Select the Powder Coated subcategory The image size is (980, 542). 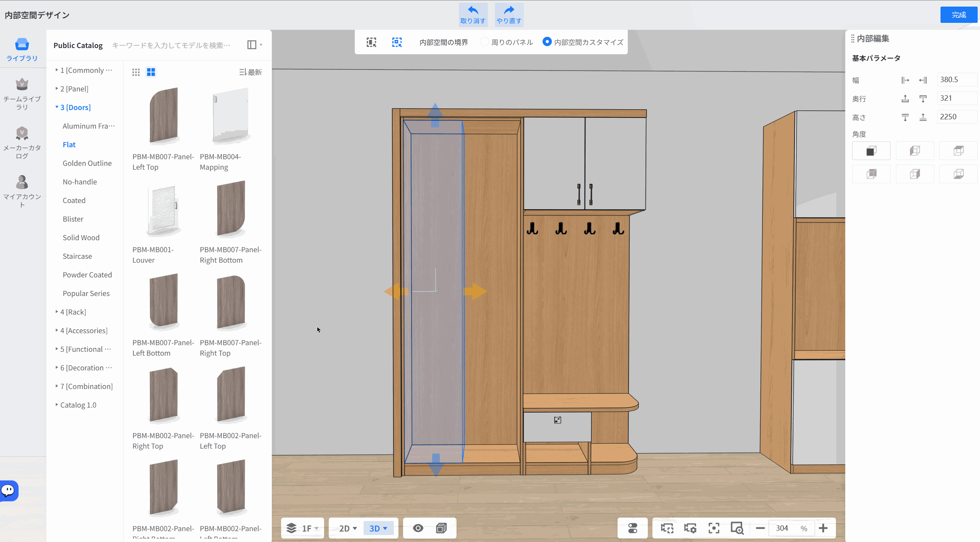(x=87, y=275)
